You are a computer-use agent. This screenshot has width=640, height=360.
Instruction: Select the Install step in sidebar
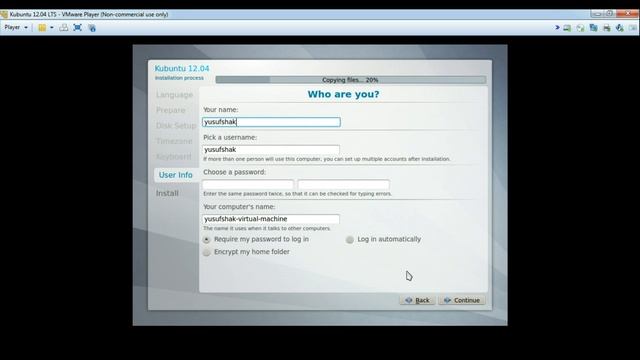167,193
